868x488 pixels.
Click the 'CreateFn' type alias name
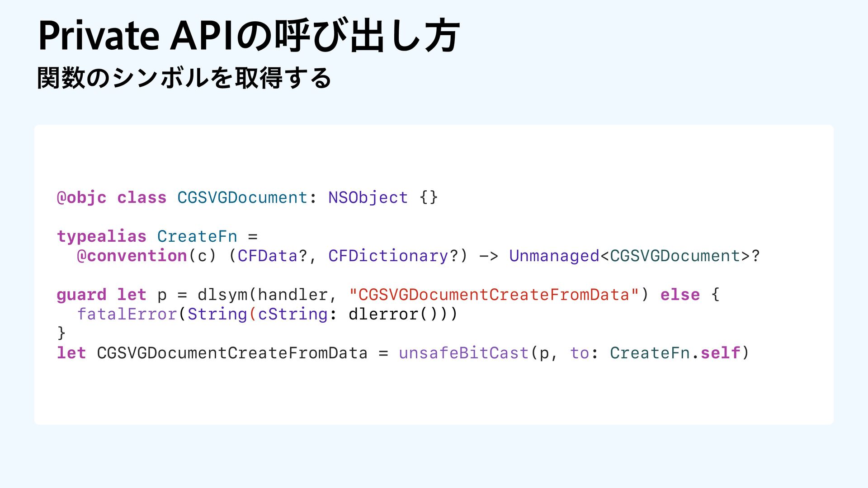[x=197, y=236]
